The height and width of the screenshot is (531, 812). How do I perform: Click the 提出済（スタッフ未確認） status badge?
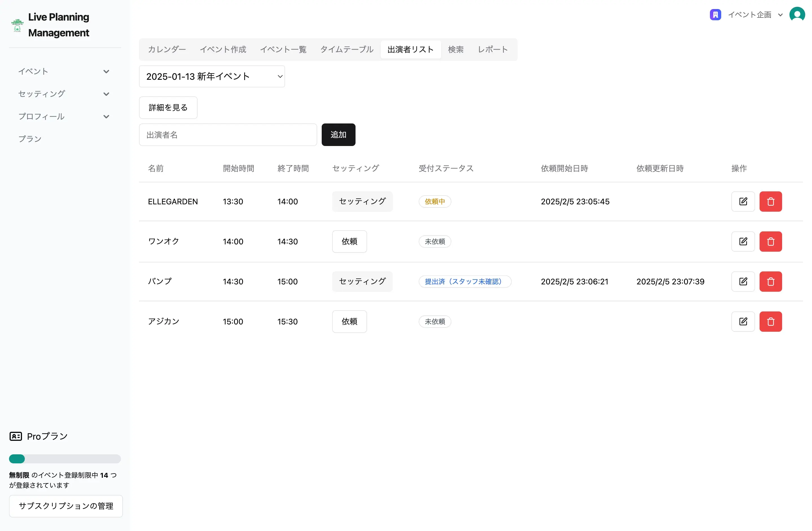465,281
